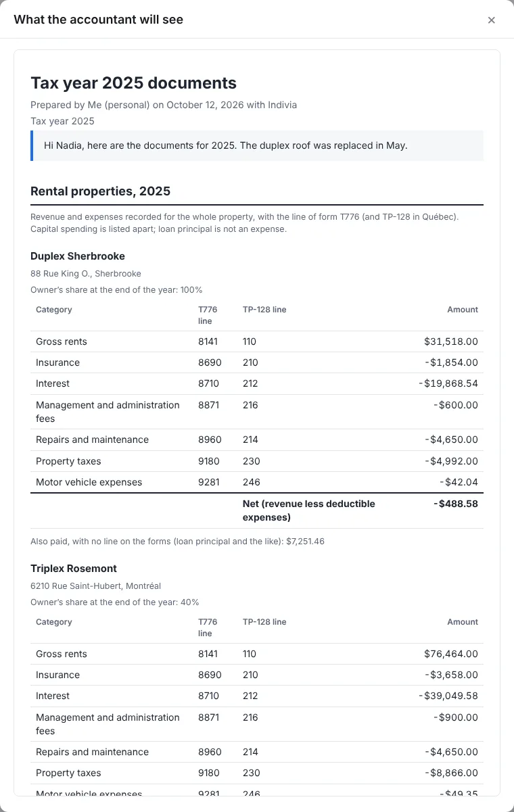Select the 'Tax year 2025 documents' heading
This screenshot has width=514, height=812.
(x=133, y=83)
